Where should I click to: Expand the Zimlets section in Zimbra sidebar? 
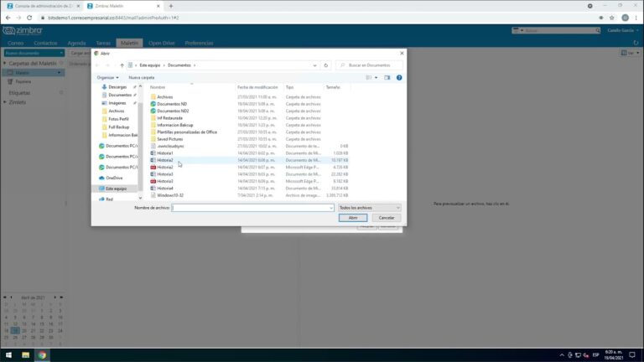5,102
